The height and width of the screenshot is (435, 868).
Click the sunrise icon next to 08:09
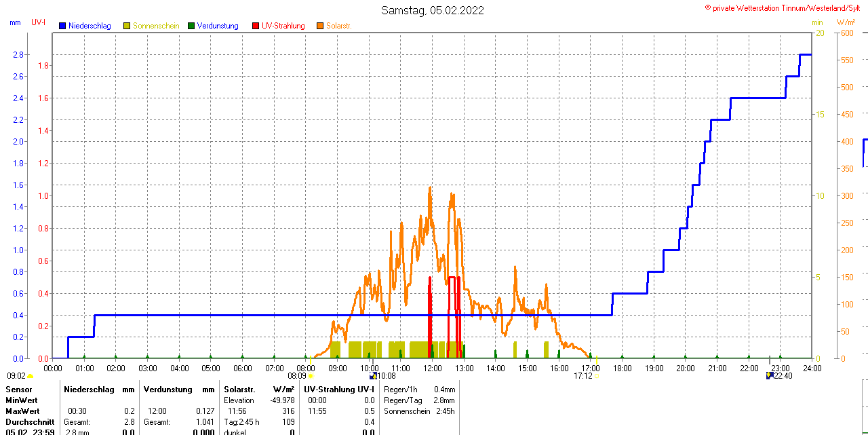[311, 375]
